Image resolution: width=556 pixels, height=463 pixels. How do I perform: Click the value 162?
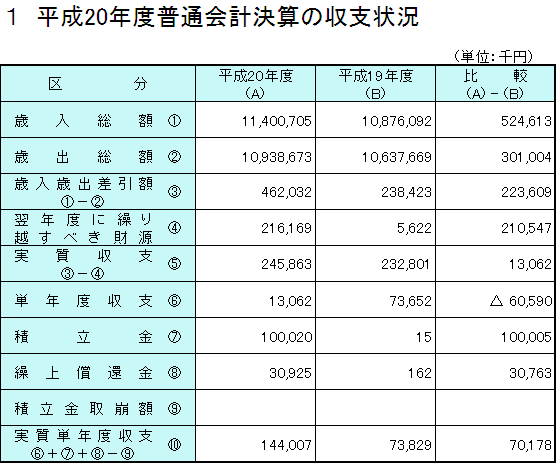[420, 373]
